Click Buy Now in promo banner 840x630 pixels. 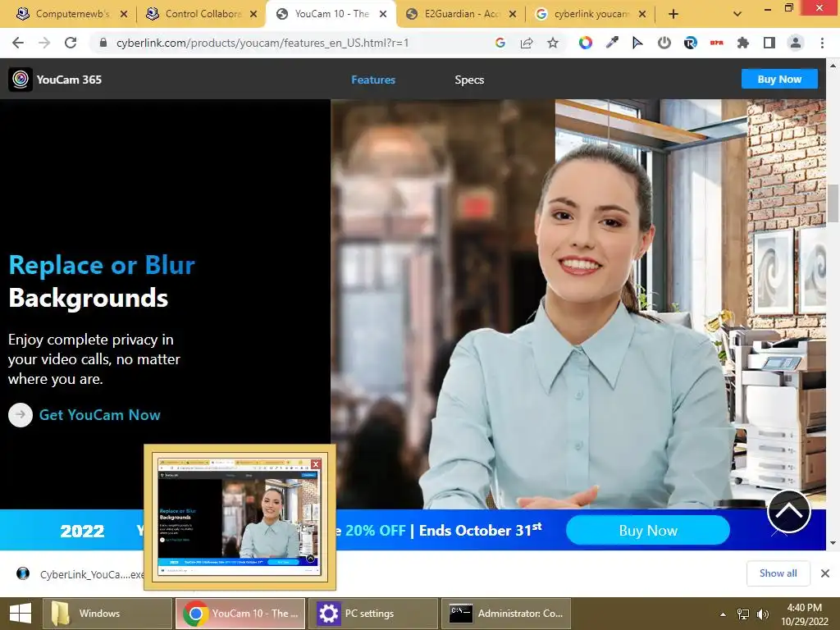point(648,531)
